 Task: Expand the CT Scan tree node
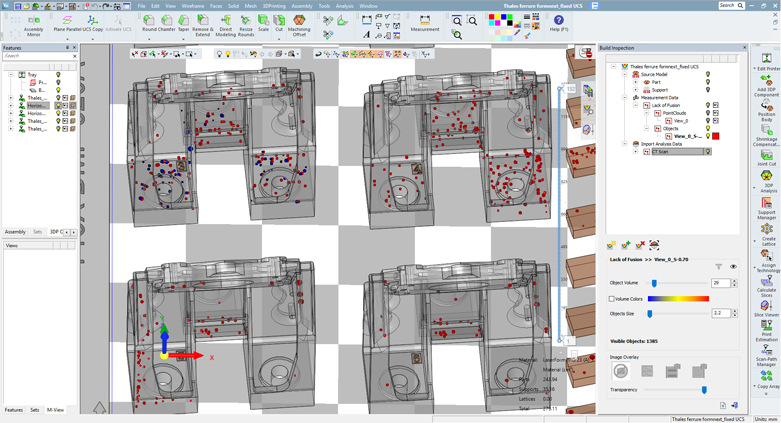click(635, 152)
